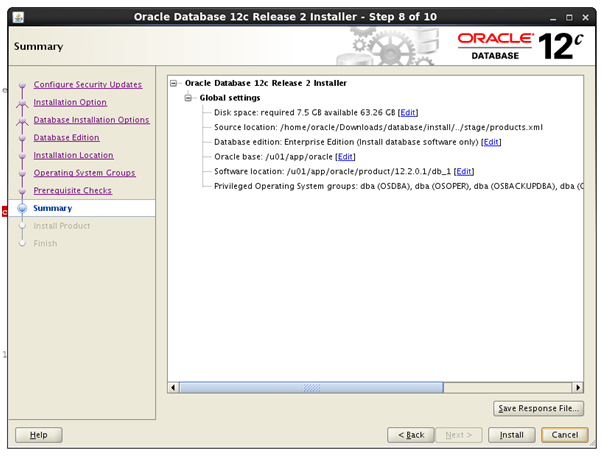Open Help for the installer
Viewport: 606px width, 458px height.
39,435
